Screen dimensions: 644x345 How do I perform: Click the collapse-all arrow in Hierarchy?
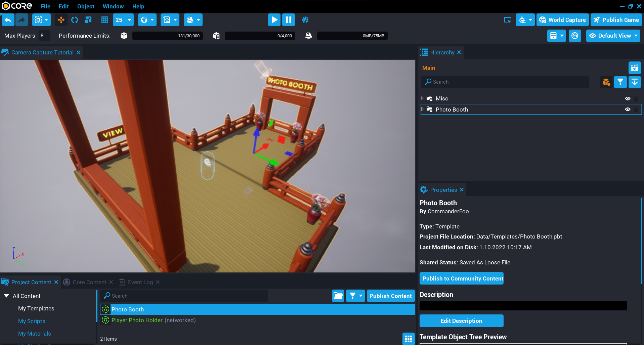point(634,82)
